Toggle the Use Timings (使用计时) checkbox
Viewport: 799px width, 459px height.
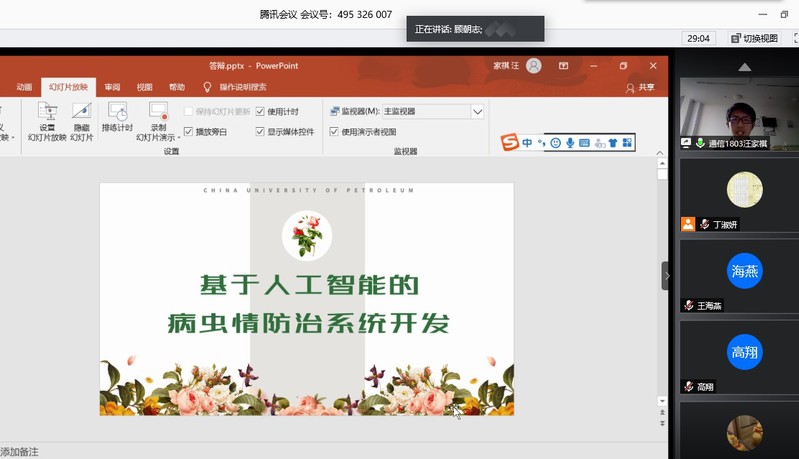pyautogui.click(x=261, y=112)
